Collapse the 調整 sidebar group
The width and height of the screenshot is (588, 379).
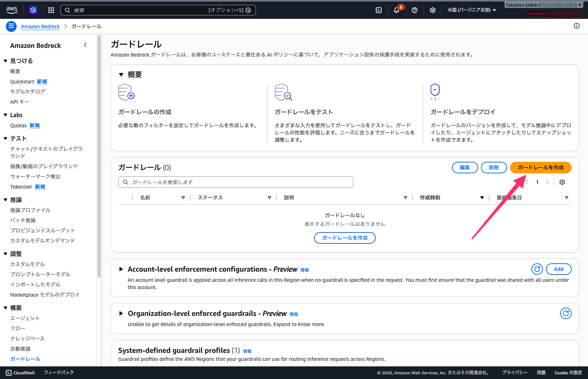point(5,254)
